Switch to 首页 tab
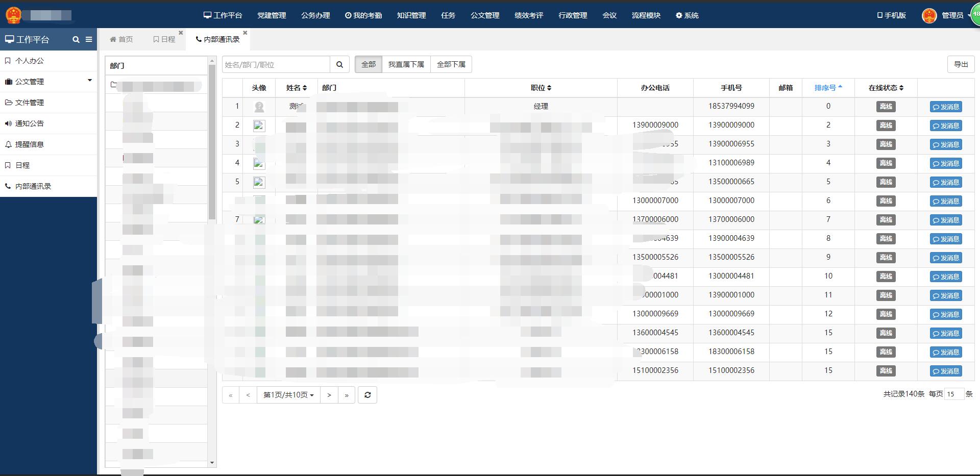Viewport: 980px width, 476px height. tap(121, 39)
